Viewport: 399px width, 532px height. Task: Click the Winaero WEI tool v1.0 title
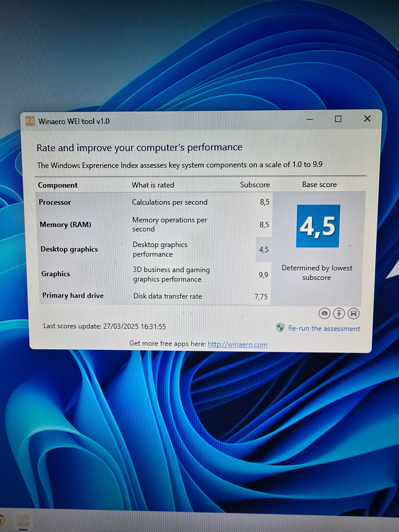coord(74,121)
